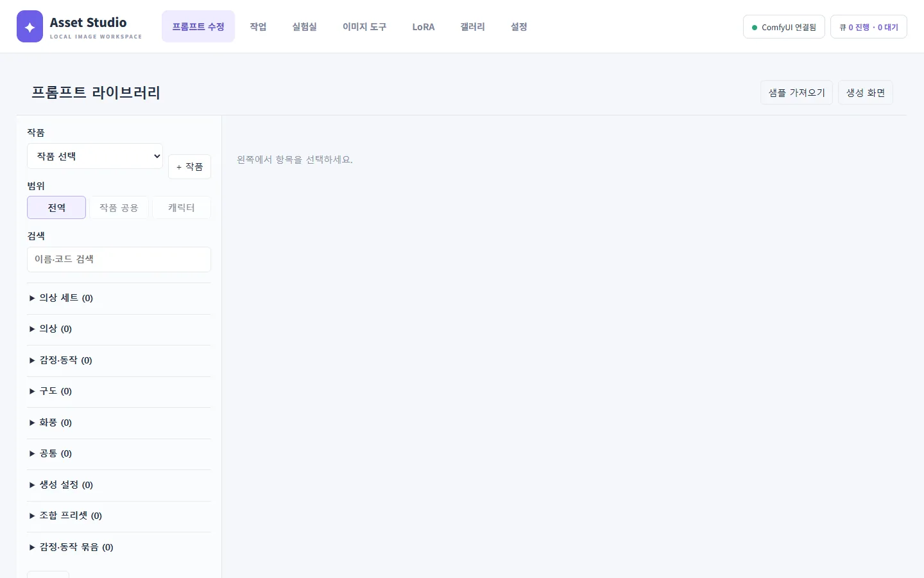Click the Asset Studio sparkle logo icon
Viewport: 924px width, 578px height.
coord(30,26)
